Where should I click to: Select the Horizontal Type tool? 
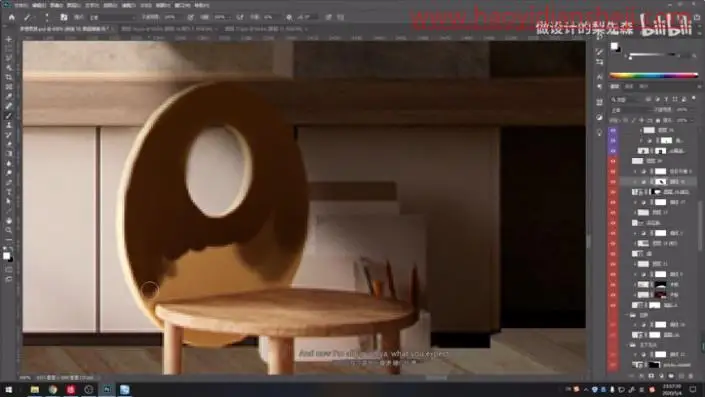9,192
